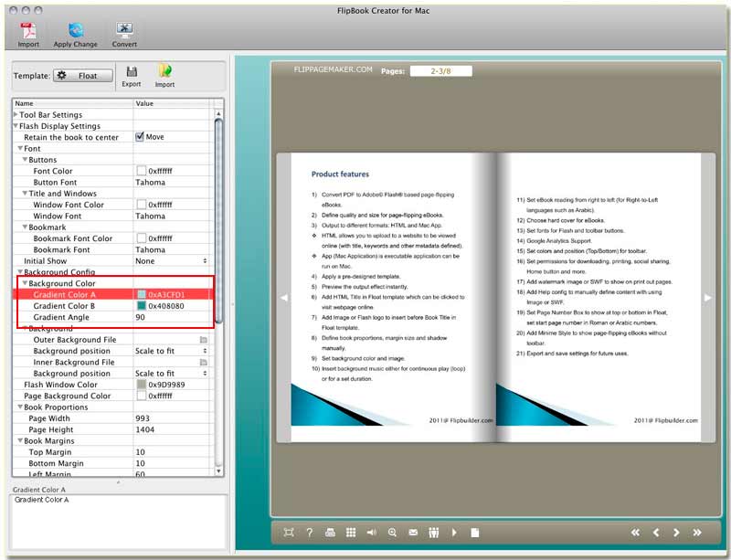Collapse Book Proportions node
Image resolution: width=731 pixels, height=560 pixels.
click(x=20, y=407)
